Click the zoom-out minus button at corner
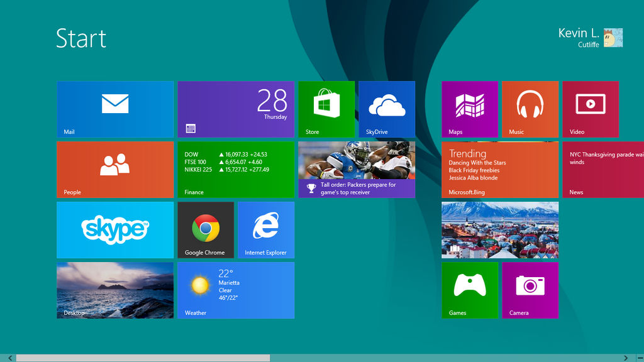This screenshot has height=362, width=644. pos(640,358)
